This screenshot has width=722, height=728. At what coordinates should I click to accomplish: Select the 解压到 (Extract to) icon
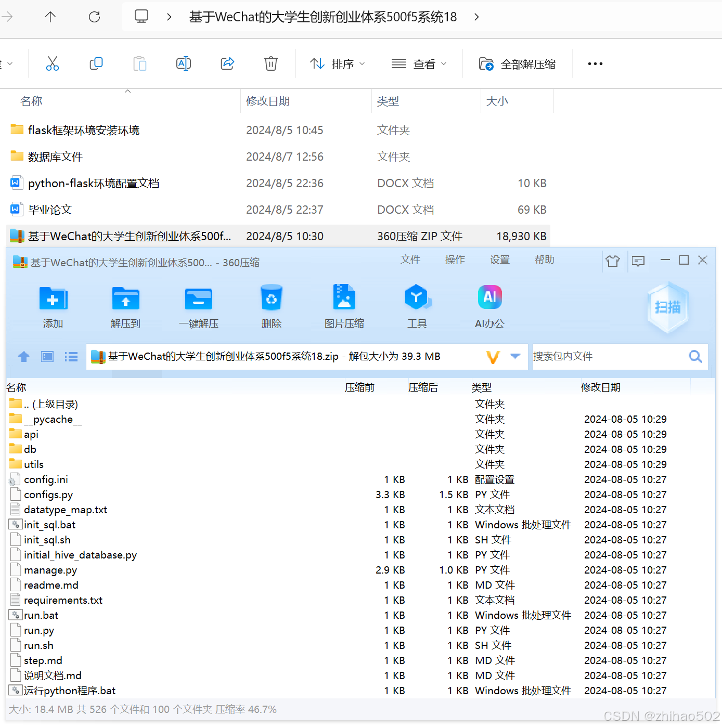[125, 307]
